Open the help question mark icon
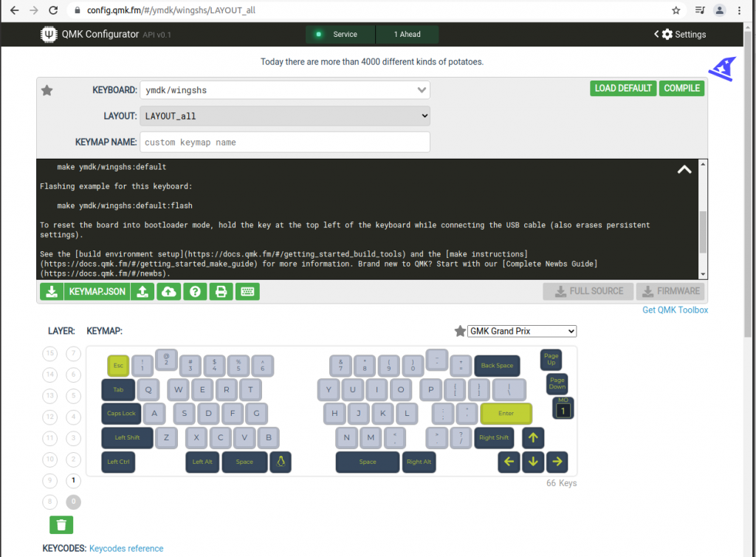This screenshot has width=756, height=557. [x=195, y=292]
